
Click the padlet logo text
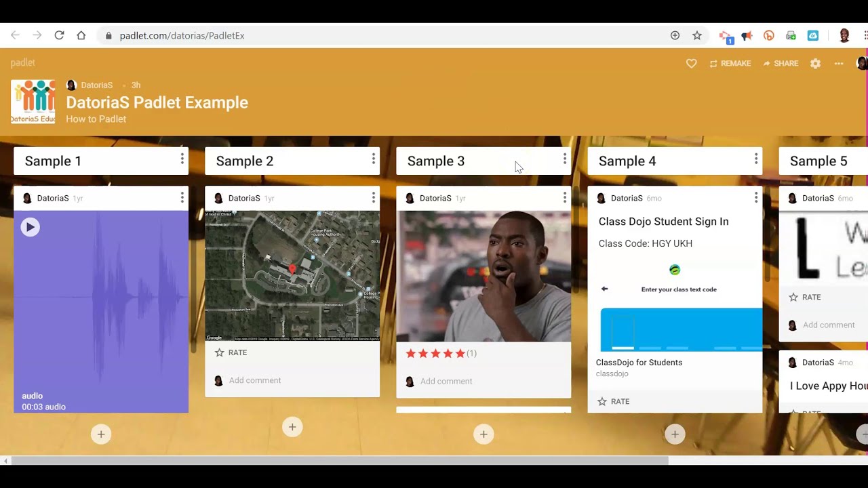[22, 62]
